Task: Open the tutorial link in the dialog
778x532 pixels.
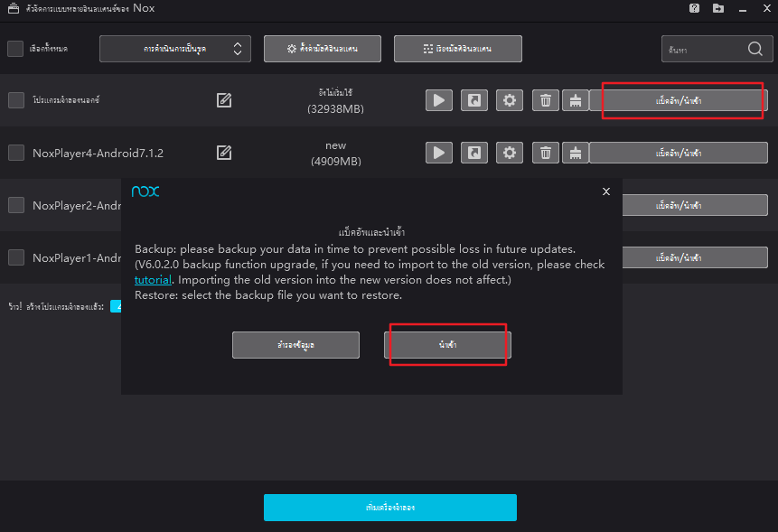Action: coord(153,280)
